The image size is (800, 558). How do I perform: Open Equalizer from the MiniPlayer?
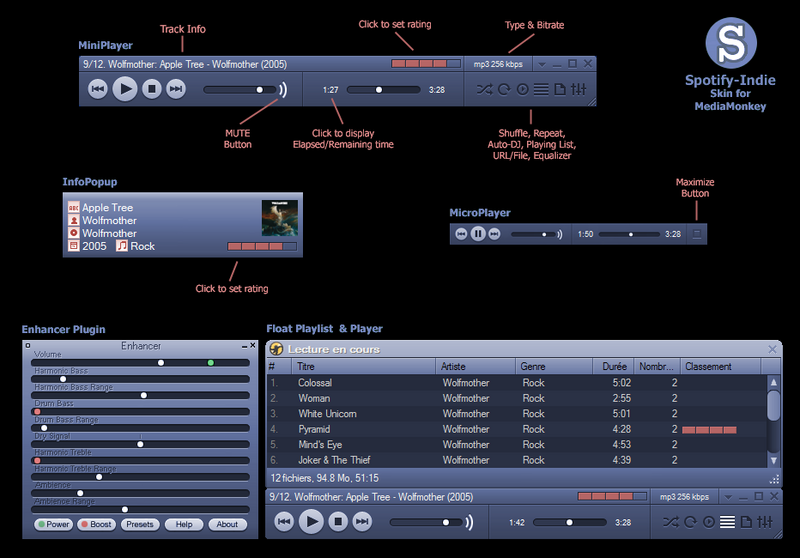pyautogui.click(x=578, y=90)
